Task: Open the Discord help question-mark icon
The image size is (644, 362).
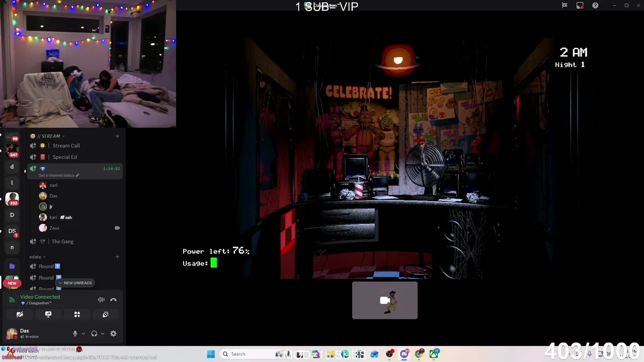Action: click(595, 6)
